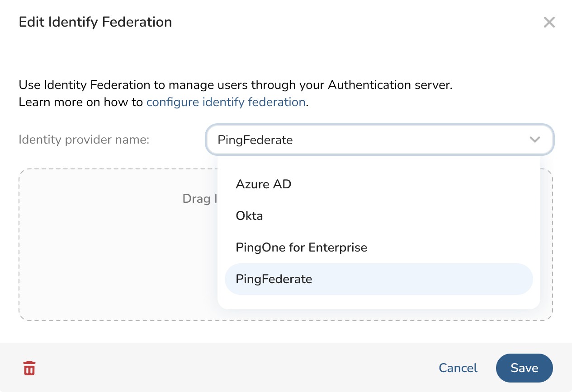Click the "Edit Identify Federation" dialog title
Screen dimensions: 572x392
click(x=95, y=22)
